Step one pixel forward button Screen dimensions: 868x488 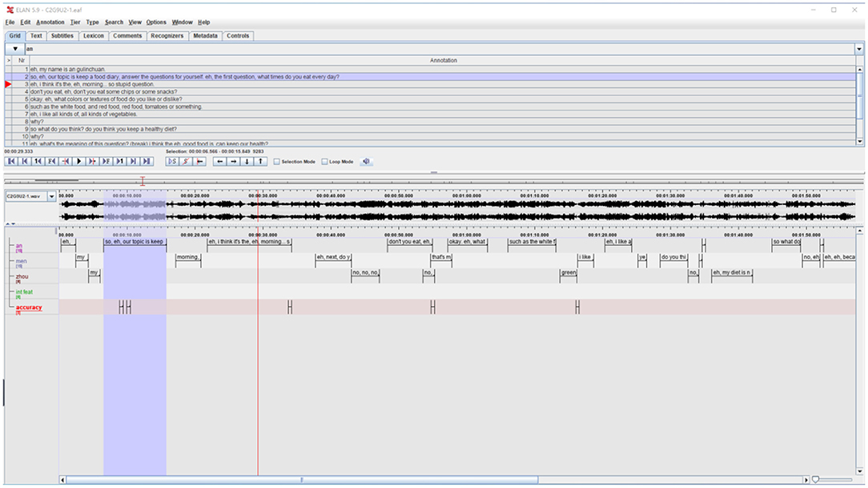coord(92,161)
